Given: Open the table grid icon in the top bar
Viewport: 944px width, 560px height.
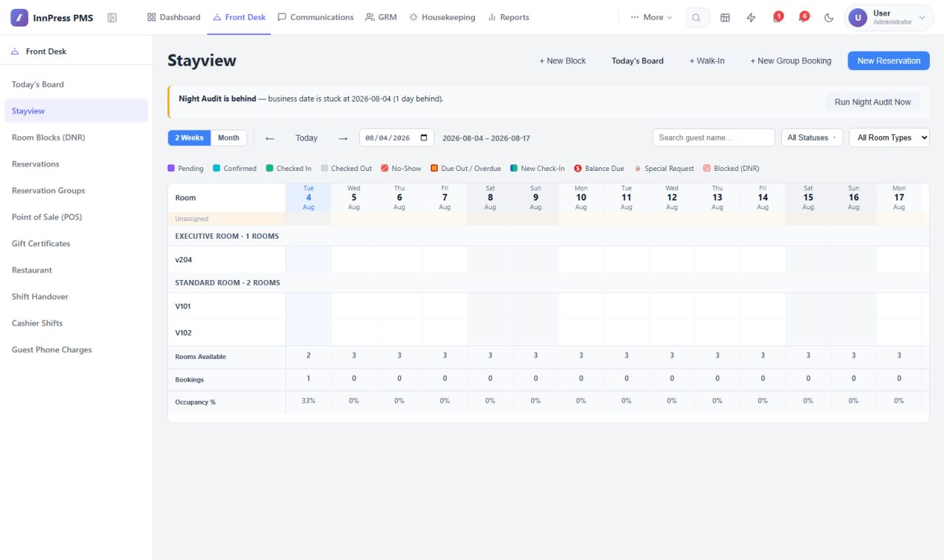Looking at the screenshot, I should [x=725, y=18].
